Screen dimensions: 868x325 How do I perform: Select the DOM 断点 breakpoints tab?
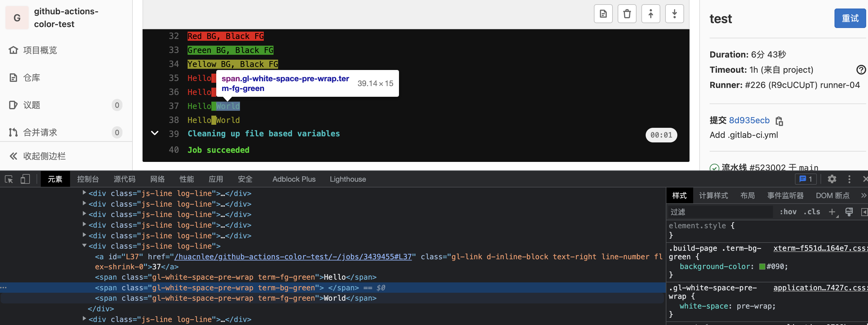pyautogui.click(x=832, y=195)
